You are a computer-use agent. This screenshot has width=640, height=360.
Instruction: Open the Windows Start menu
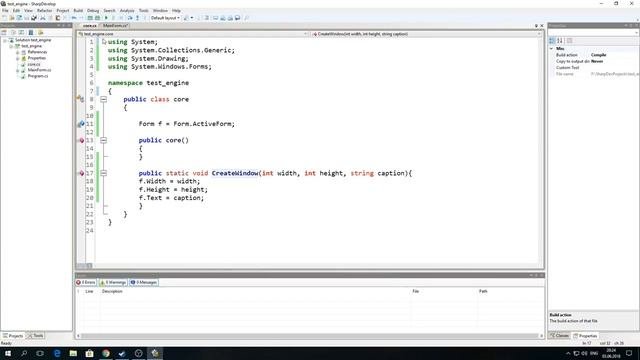tap(8, 353)
